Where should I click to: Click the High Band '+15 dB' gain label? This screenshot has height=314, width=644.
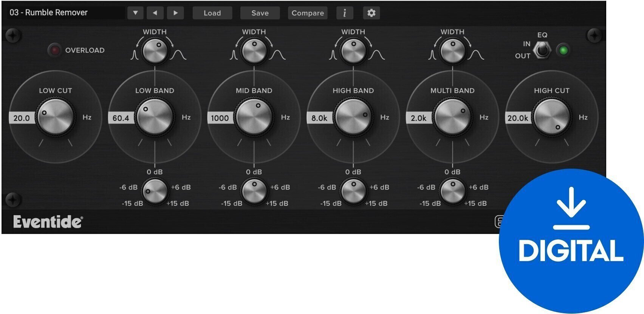point(376,203)
